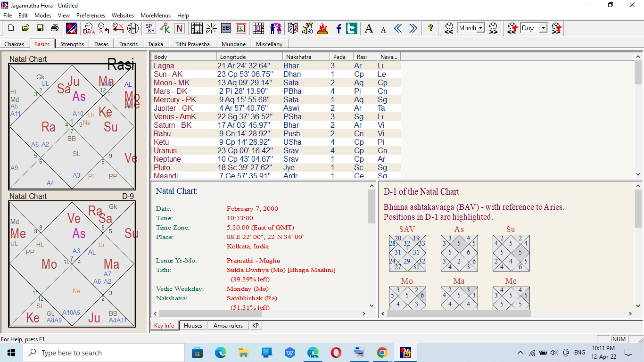Click the Save chart floppy disk icon
Viewport: 644px width, 362px height.
point(40,28)
